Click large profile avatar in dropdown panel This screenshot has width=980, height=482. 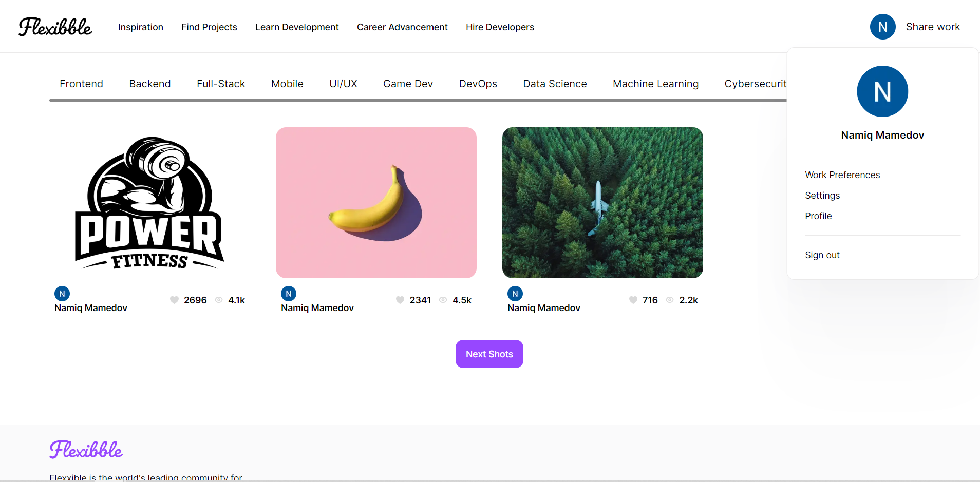click(x=882, y=91)
